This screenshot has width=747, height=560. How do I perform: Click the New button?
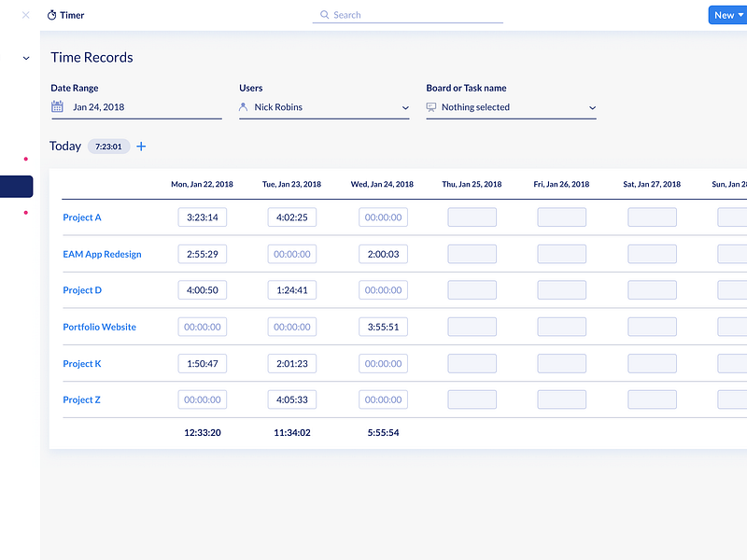(x=724, y=15)
